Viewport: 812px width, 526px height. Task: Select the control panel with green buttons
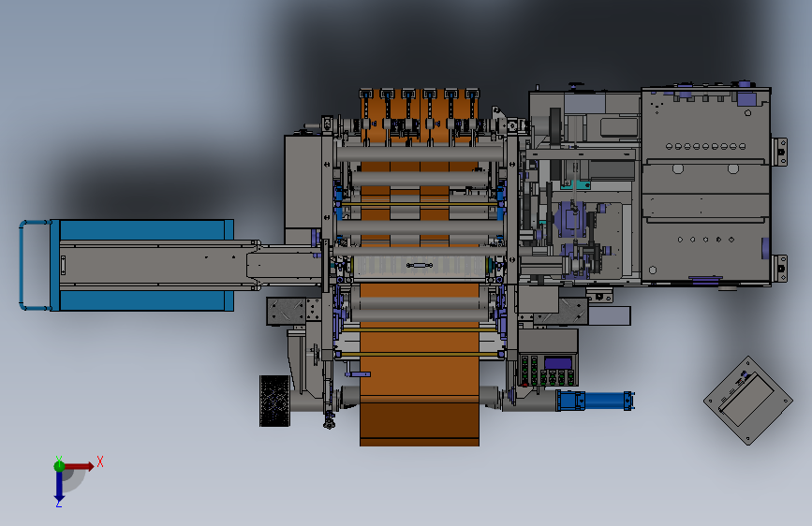pos(549,371)
